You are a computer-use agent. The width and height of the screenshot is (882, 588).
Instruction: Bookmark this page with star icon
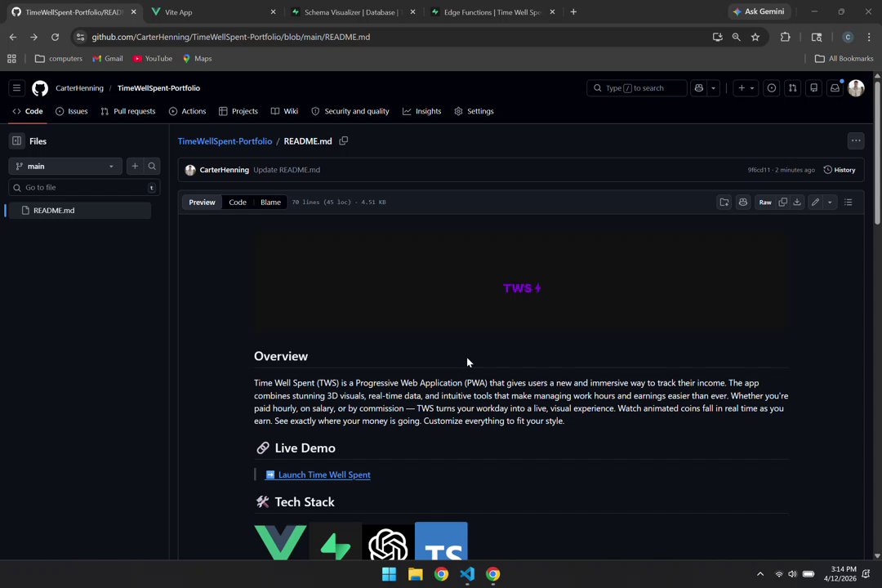coord(755,37)
